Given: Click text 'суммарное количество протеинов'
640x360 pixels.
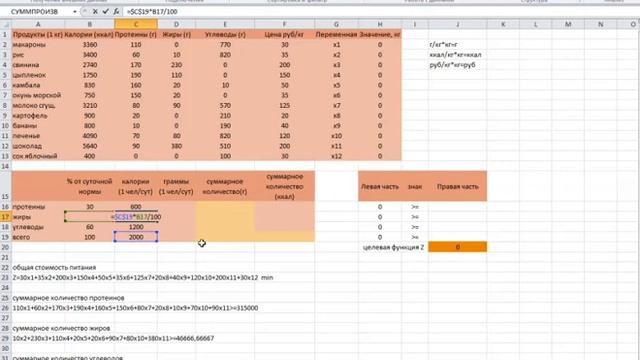Looking at the screenshot, I should point(69,298).
